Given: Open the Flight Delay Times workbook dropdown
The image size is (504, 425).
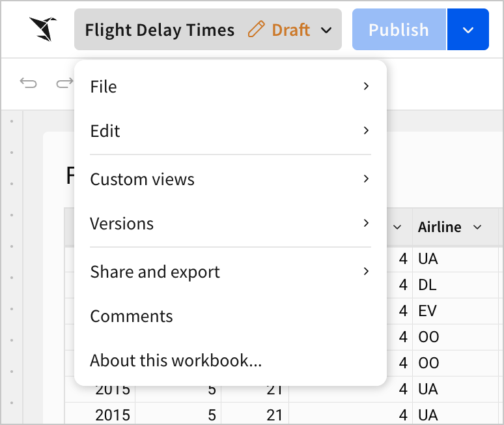Looking at the screenshot, I should click(x=327, y=30).
